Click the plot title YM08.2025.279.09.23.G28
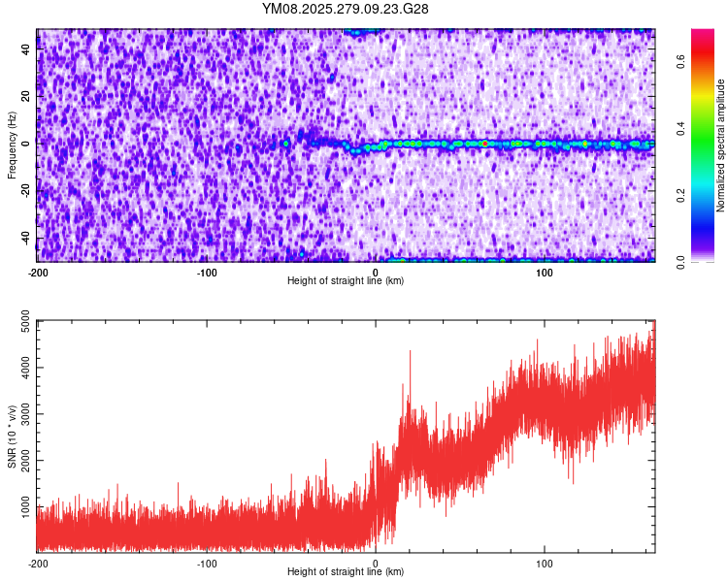Image resolution: width=728 pixels, height=582 pixels. coord(346,9)
